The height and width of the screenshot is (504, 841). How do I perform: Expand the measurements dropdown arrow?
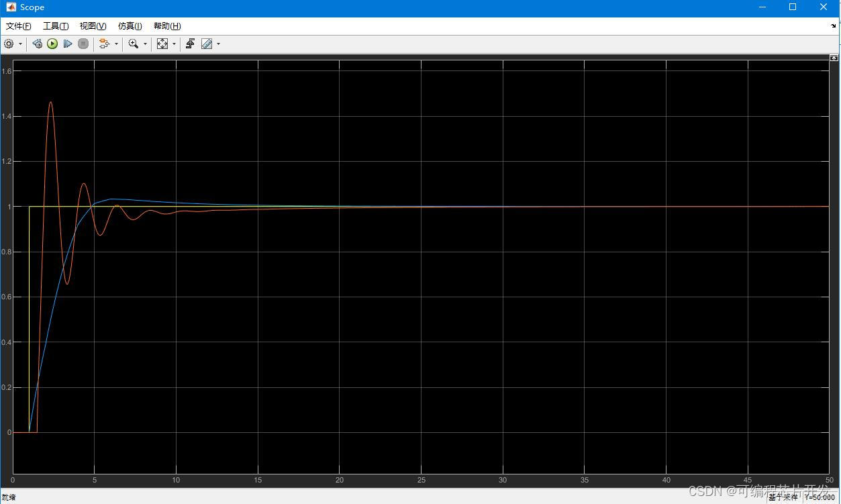[x=218, y=44]
